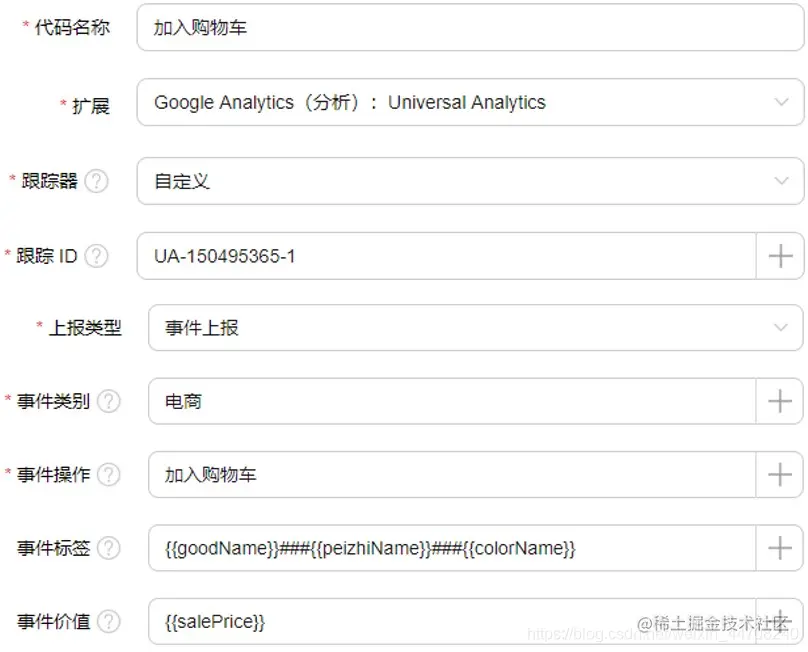This screenshot has width=808, height=652.
Task: Click the 事件价值 input showing {{salePrice}}
Action: (452, 622)
